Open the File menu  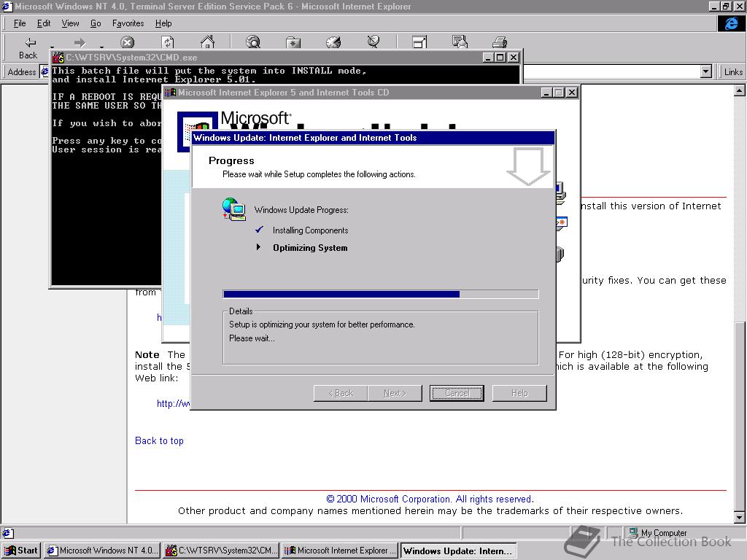click(x=20, y=23)
